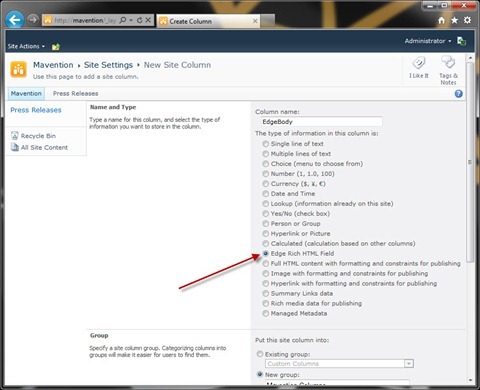Click the browser Forward arrow button

(x=32, y=20)
